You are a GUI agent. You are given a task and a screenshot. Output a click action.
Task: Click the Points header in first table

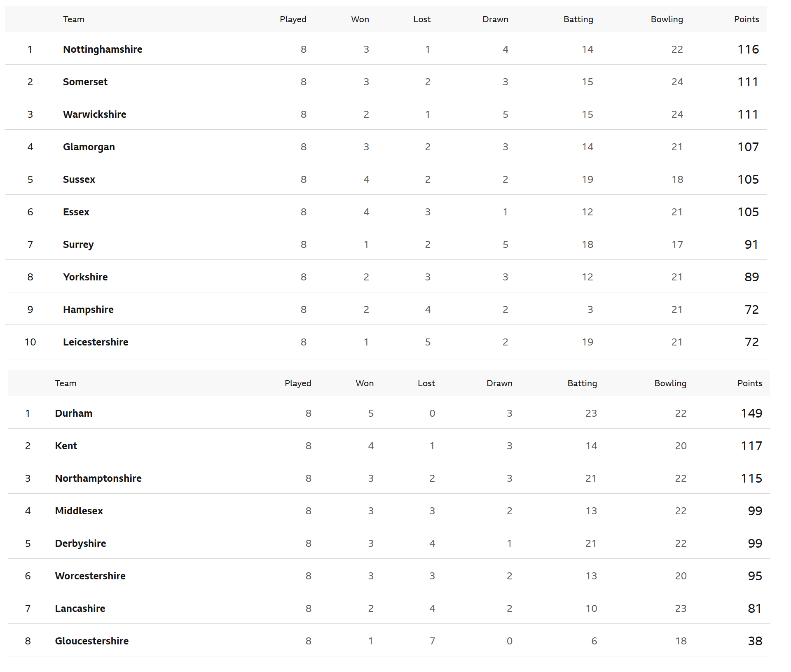click(747, 19)
